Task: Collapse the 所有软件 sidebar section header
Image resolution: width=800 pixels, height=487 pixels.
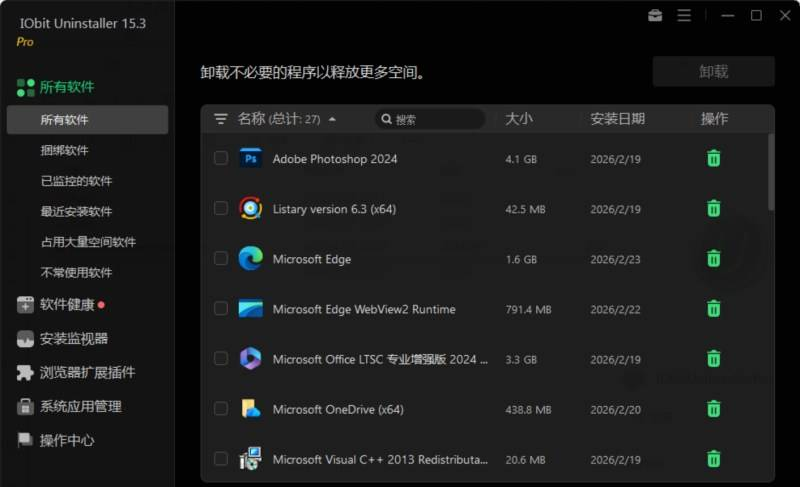Action: [x=67, y=87]
